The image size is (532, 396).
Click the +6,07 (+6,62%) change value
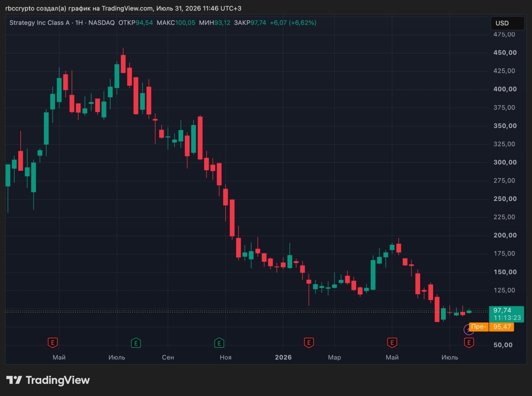tap(293, 23)
